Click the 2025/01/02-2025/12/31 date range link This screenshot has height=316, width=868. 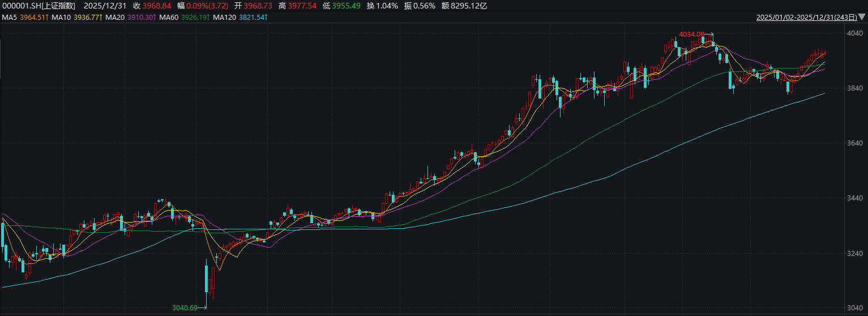[806, 18]
